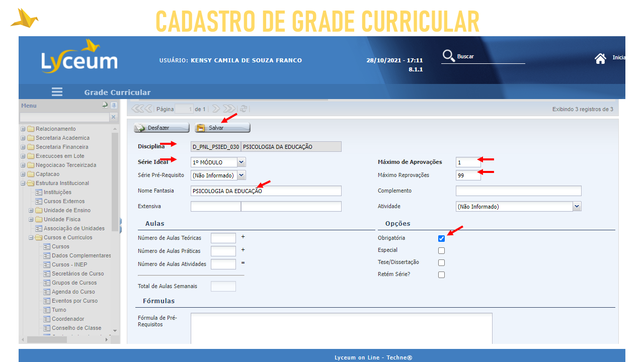The height and width of the screenshot is (362, 644).
Task: Click the Salvar button
Action: tap(222, 128)
